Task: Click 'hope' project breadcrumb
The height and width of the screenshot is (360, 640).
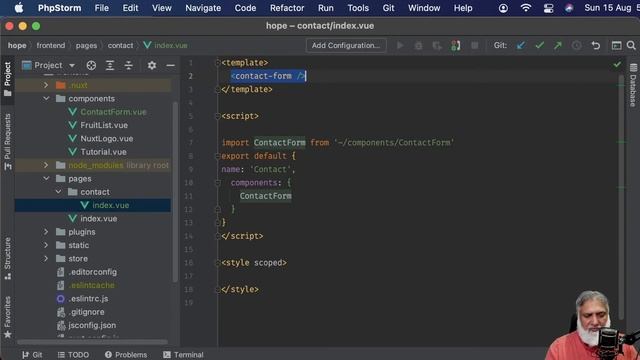Action: pyautogui.click(x=17, y=45)
